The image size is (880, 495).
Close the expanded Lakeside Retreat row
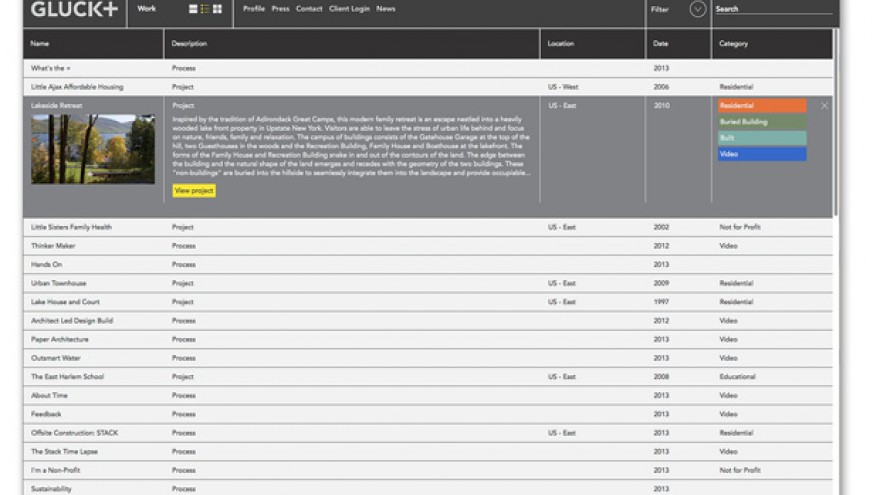(x=824, y=105)
